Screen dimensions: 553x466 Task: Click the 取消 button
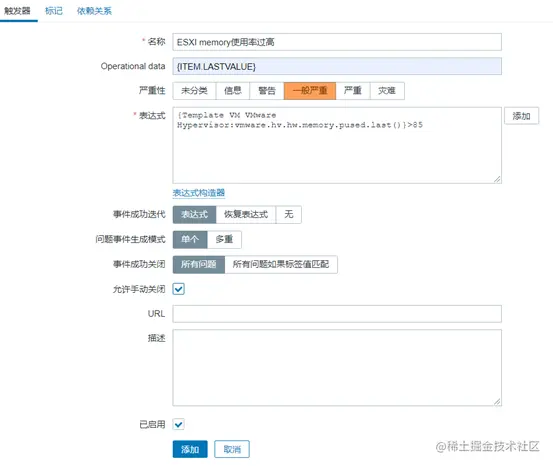(232, 449)
